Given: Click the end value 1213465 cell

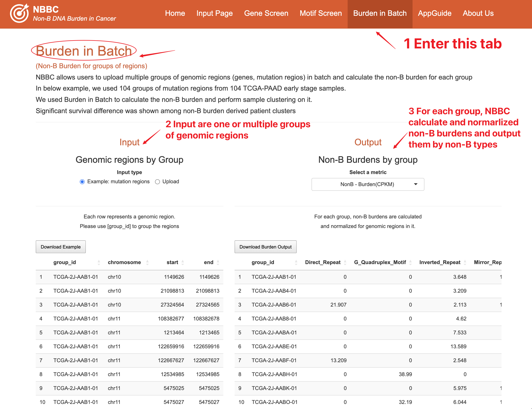Looking at the screenshot, I should (x=209, y=333).
